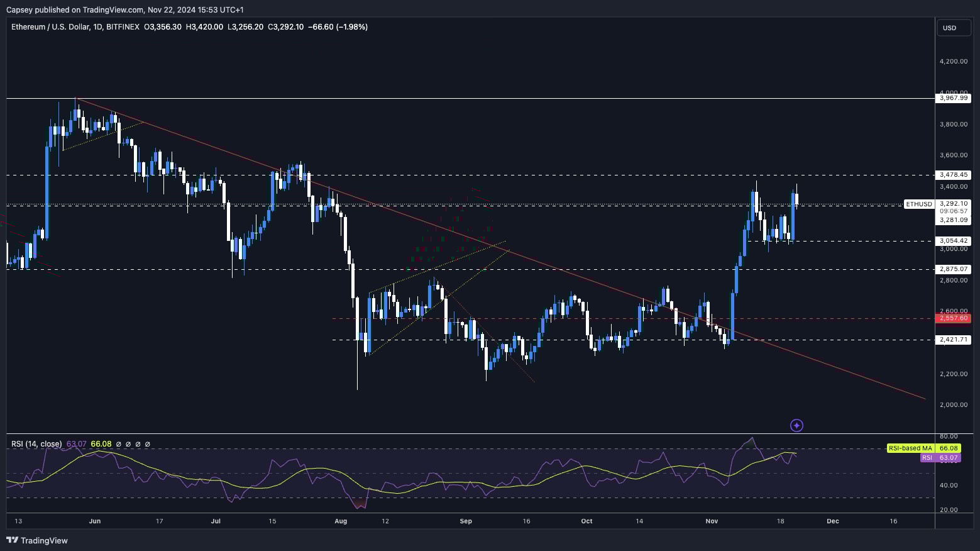Select the purple crosshair marker on the chart

click(796, 425)
